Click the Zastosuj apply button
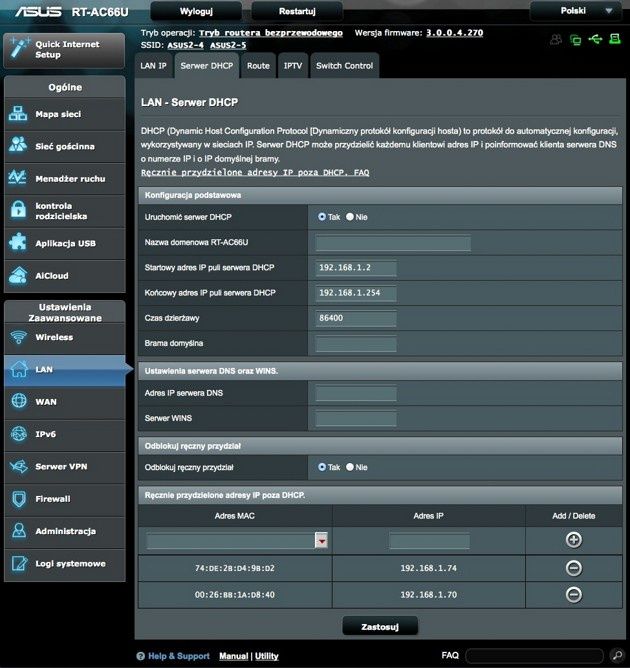Image resolution: width=630 pixels, height=668 pixels. tap(380, 627)
